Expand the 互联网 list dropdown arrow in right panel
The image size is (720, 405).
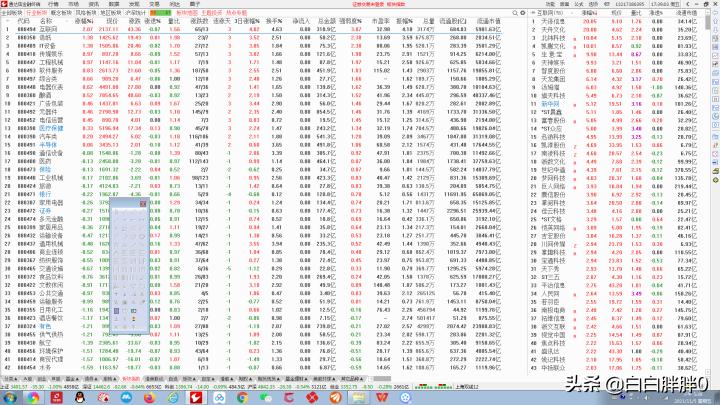(533, 13)
